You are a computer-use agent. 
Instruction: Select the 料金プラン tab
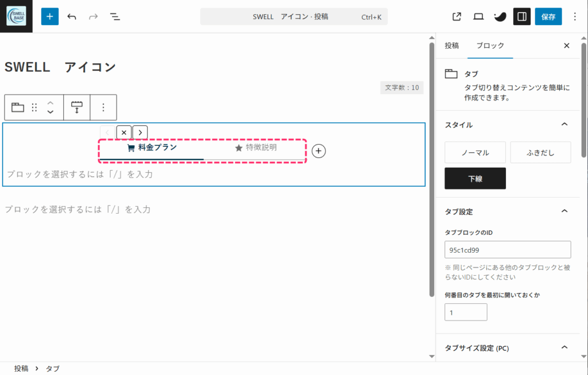coord(152,149)
